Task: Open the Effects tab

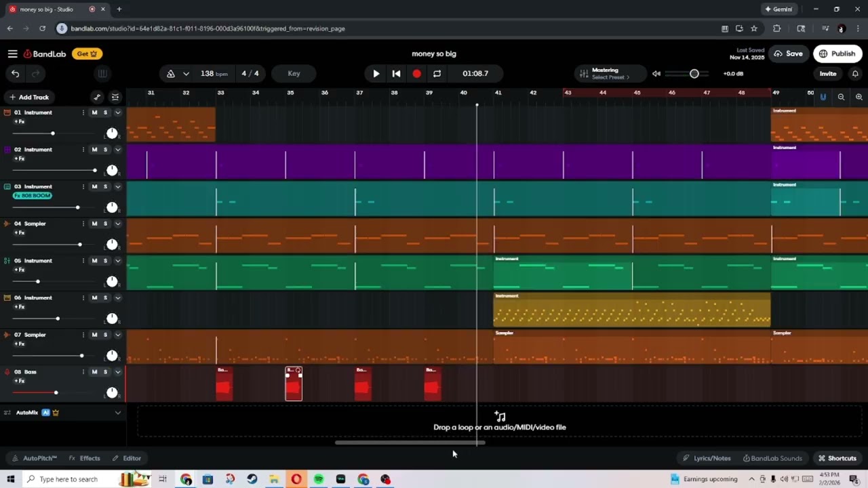Action: click(x=84, y=458)
